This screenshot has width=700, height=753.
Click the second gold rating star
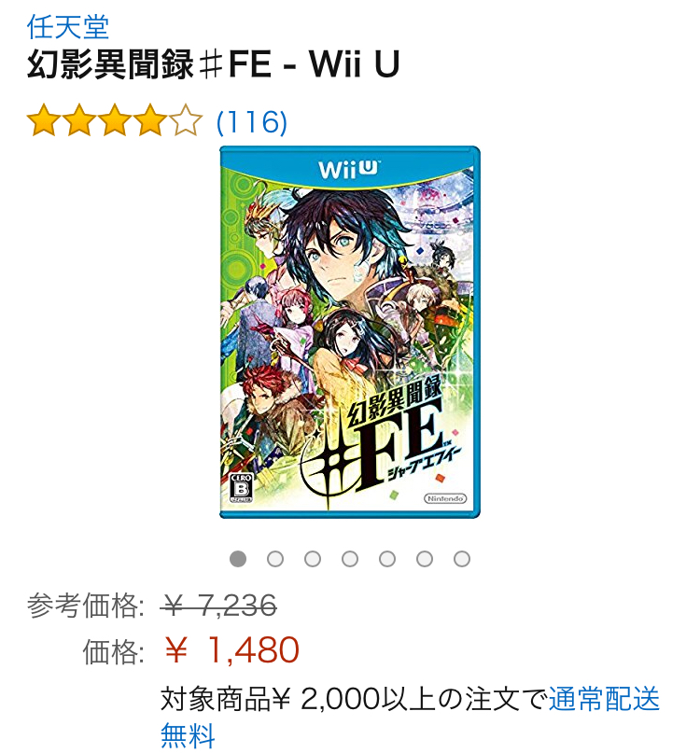79,120
